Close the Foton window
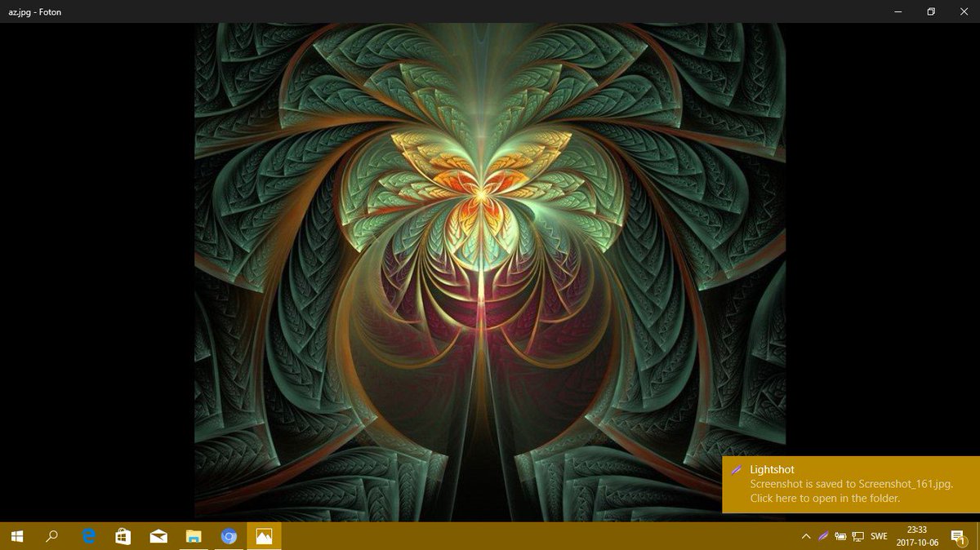The width and height of the screenshot is (980, 550). 964,12
